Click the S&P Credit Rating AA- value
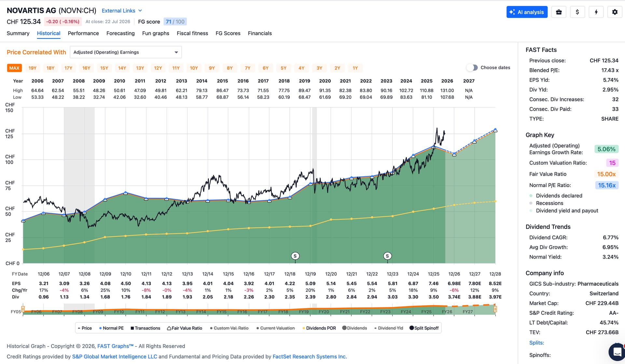Image resolution: width=625 pixels, height=364 pixels. 614,313
